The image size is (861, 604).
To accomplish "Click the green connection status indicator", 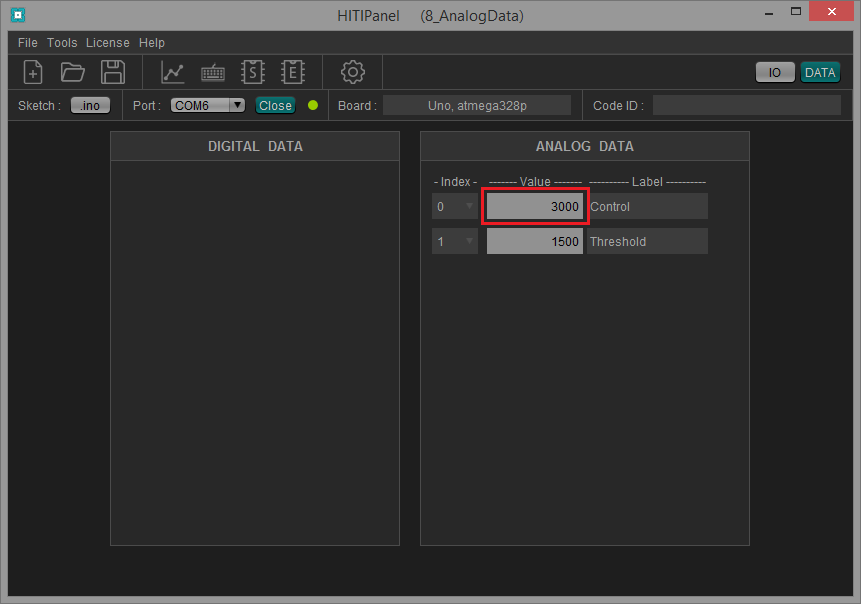I will click(313, 105).
